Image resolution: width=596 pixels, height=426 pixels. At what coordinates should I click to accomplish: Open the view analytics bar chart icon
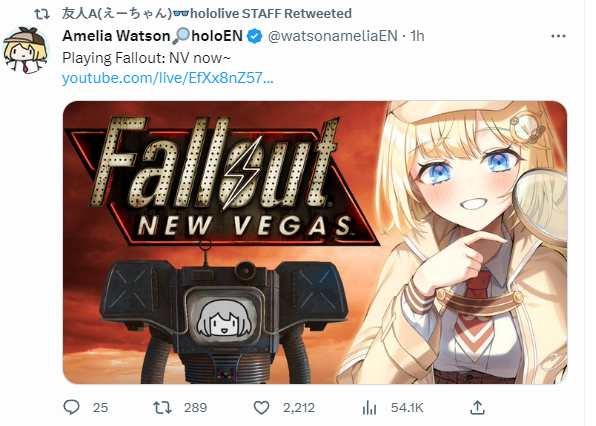click(369, 408)
